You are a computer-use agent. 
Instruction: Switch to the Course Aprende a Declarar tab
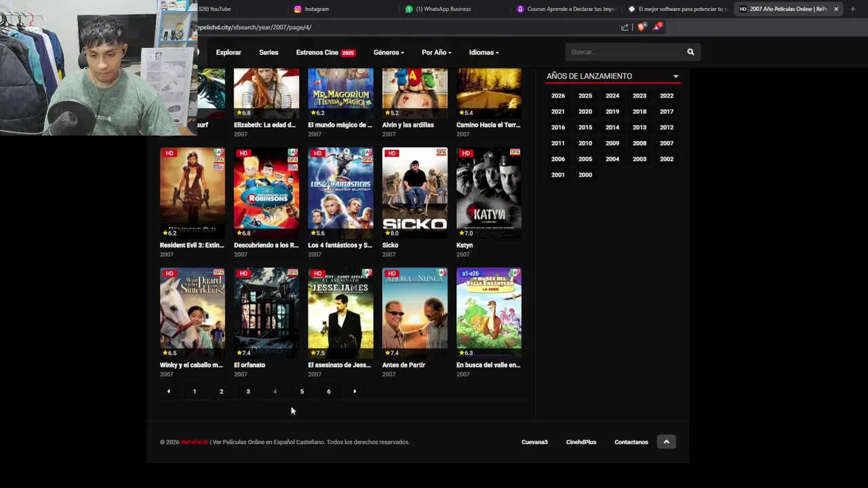[x=566, y=9]
